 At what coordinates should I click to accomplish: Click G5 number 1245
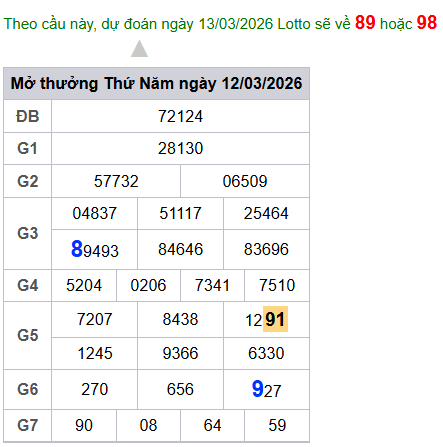click(95, 353)
